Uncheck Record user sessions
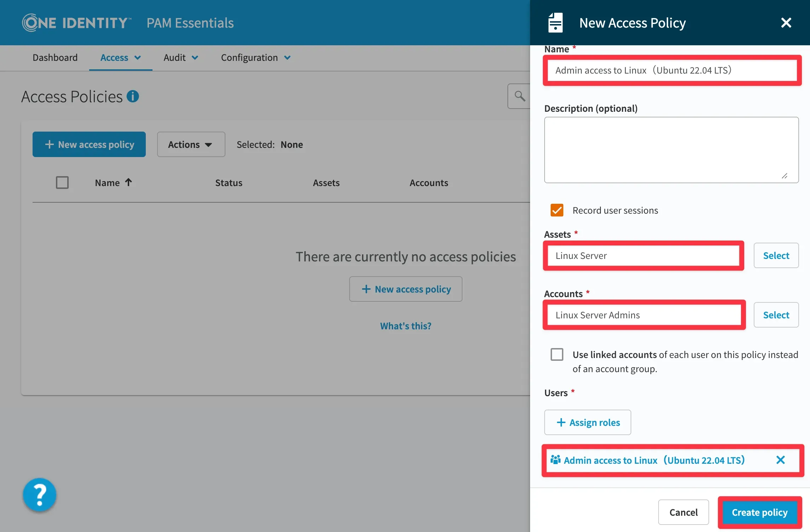This screenshot has height=532, width=810. (x=557, y=210)
